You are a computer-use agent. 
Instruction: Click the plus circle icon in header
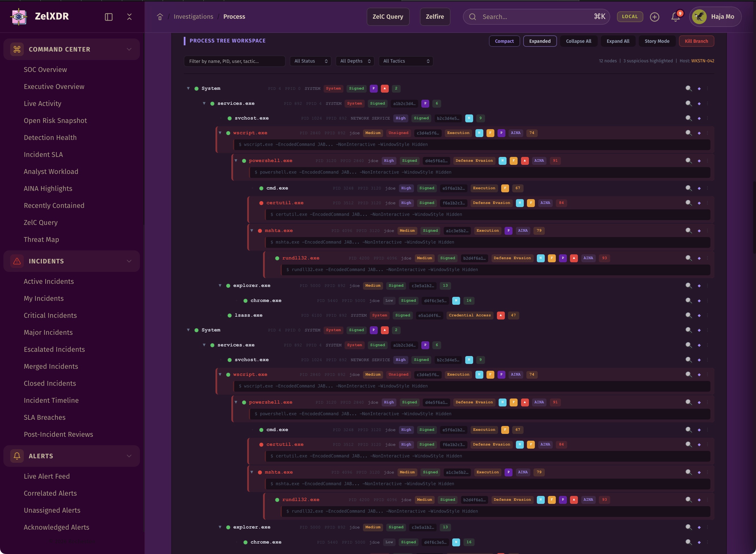[654, 17]
